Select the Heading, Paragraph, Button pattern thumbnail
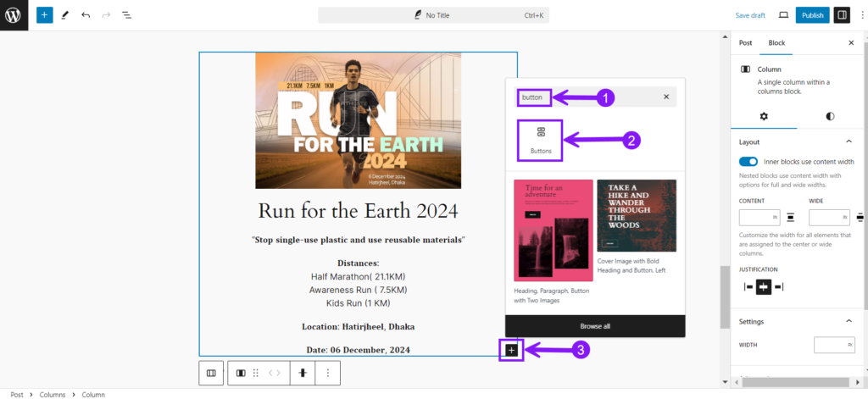 tap(554, 230)
